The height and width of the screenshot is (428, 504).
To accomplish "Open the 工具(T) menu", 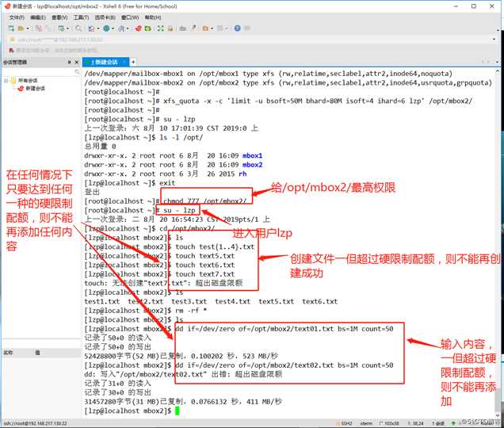I will click(81, 17).
